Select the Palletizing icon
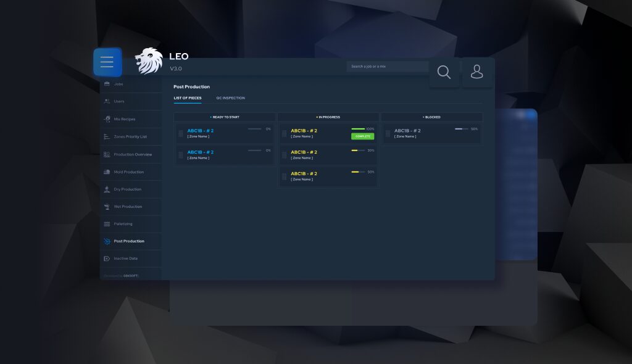The image size is (632, 364). [106, 224]
